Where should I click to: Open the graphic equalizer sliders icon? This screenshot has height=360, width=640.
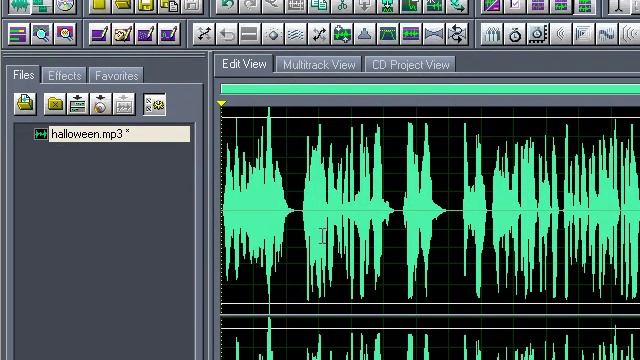(492, 34)
